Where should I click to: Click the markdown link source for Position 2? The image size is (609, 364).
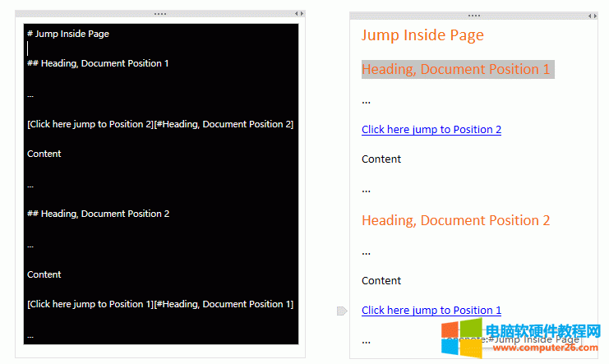[160, 124]
